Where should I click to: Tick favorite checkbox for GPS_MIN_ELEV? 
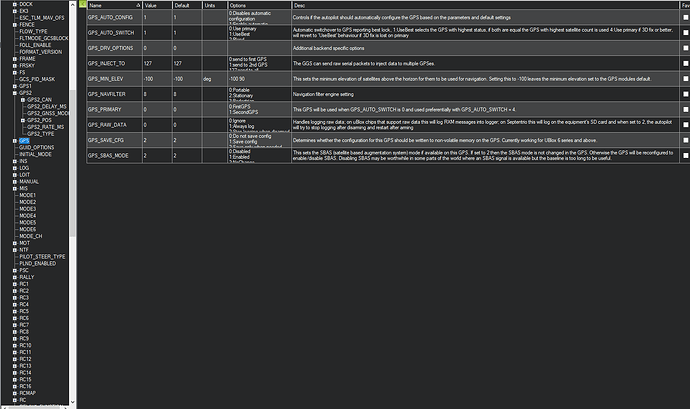[686, 79]
